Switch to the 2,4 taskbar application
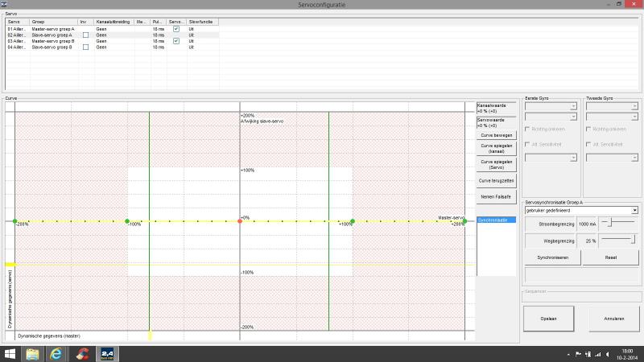The width and height of the screenshot is (644, 362). (107, 354)
